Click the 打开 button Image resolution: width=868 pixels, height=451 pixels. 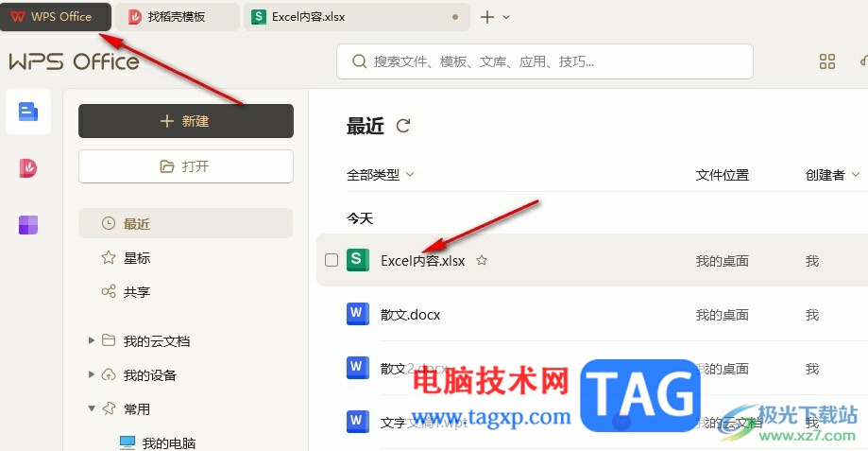coord(186,166)
